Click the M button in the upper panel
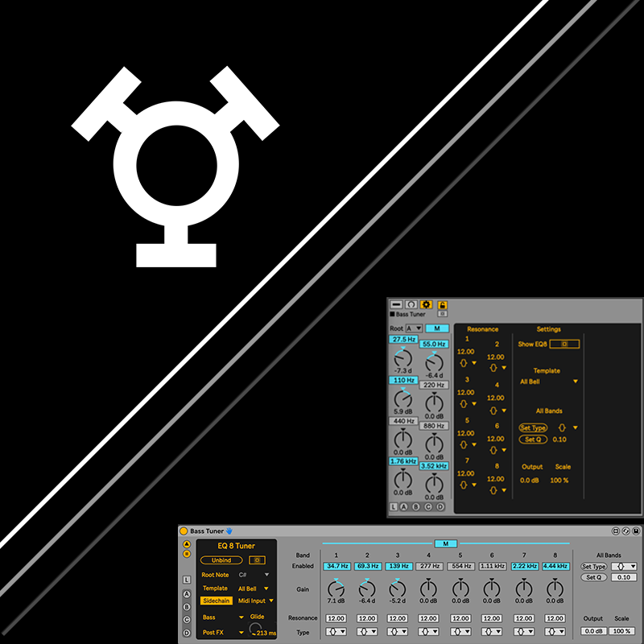The height and width of the screenshot is (644, 644). [x=437, y=328]
